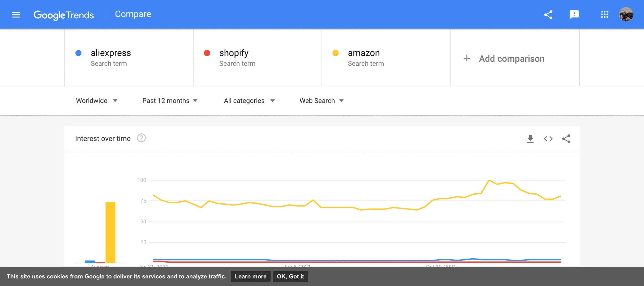Edit the aliexpress search term
The height and width of the screenshot is (286, 644).
tap(111, 53)
